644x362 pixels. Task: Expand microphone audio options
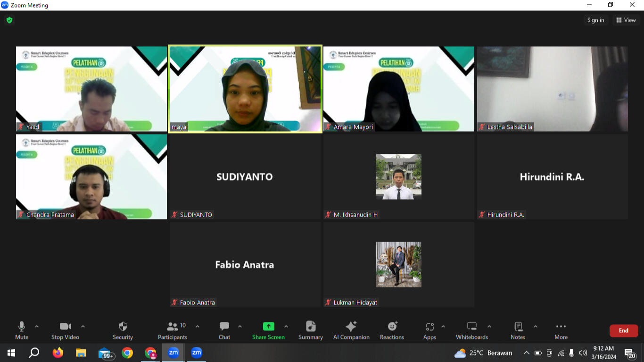(37, 326)
